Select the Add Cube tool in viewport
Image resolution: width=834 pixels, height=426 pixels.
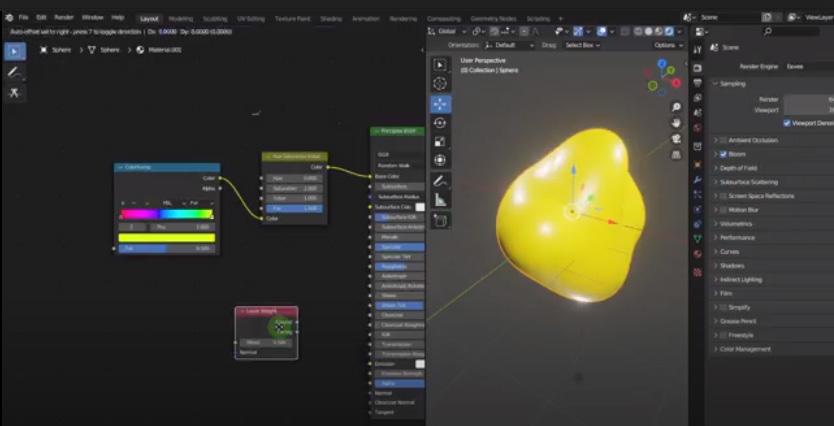[x=440, y=221]
